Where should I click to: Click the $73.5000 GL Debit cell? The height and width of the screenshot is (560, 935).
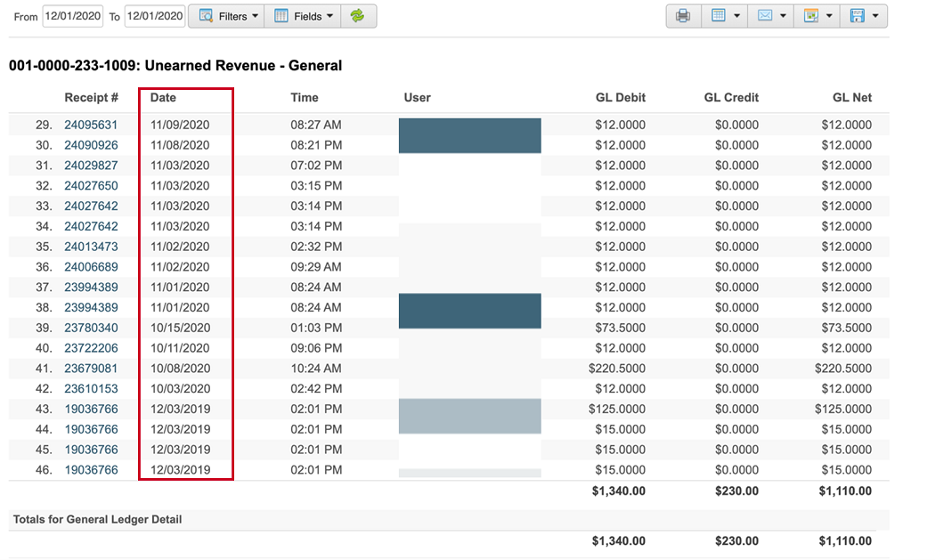pyautogui.click(x=620, y=328)
